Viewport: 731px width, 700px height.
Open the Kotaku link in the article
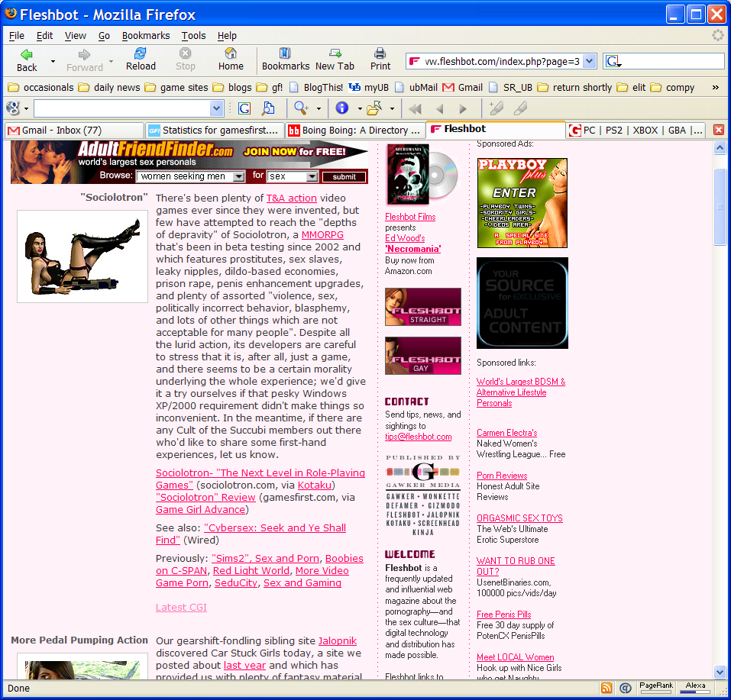click(x=315, y=485)
